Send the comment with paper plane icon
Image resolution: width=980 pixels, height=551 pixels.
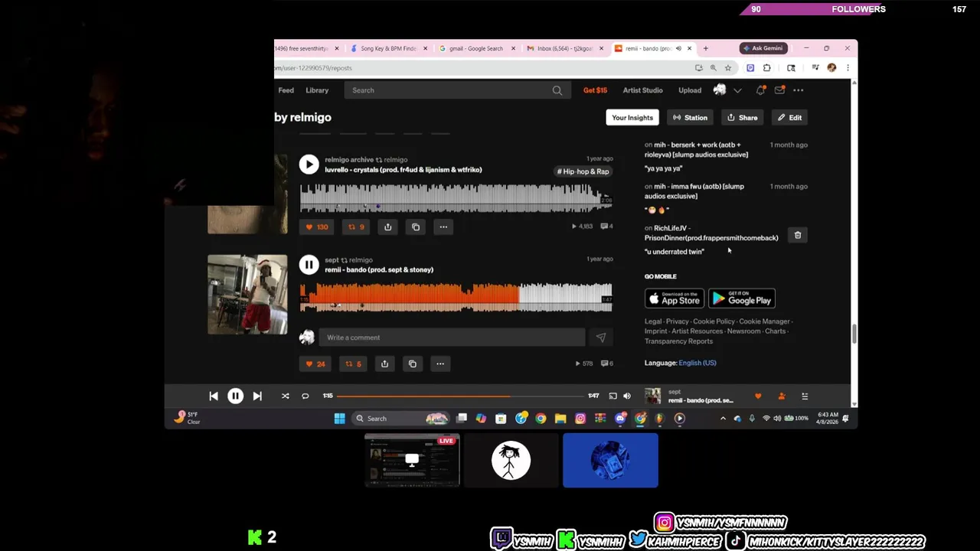point(601,337)
